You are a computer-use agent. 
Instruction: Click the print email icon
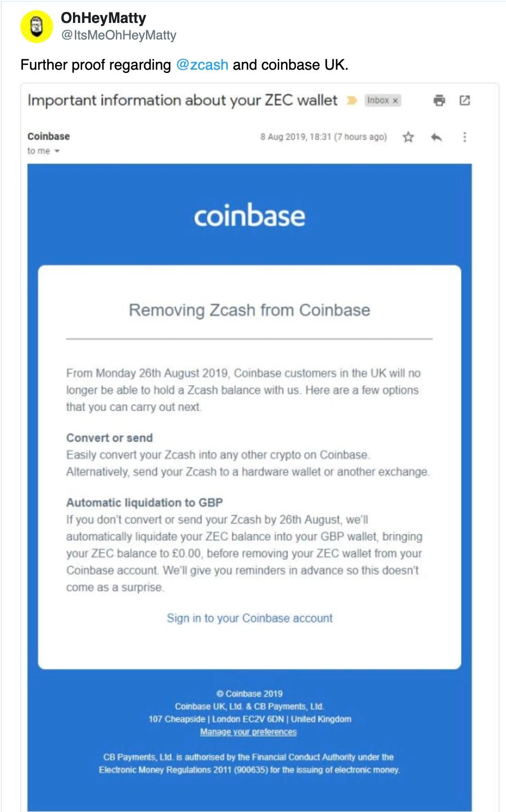tap(439, 100)
